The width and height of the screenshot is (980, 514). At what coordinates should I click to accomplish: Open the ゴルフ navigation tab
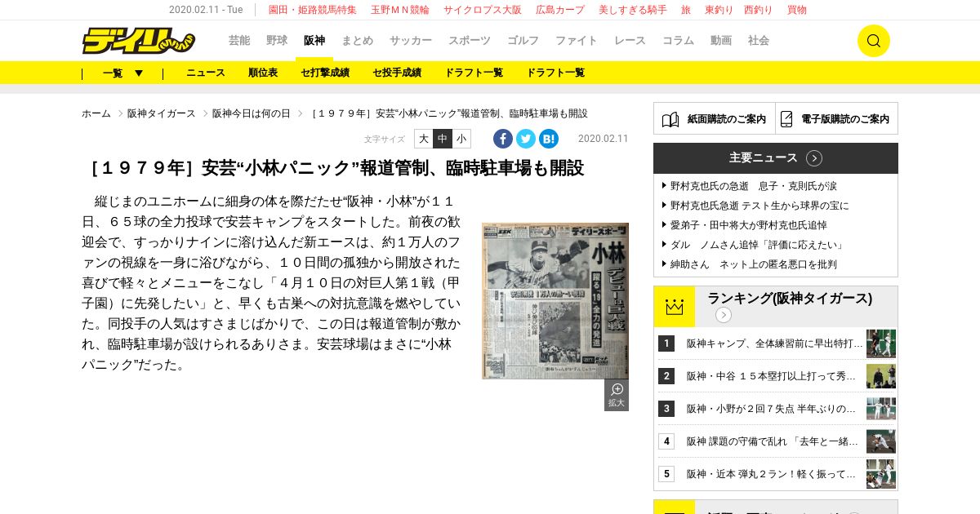(523, 40)
